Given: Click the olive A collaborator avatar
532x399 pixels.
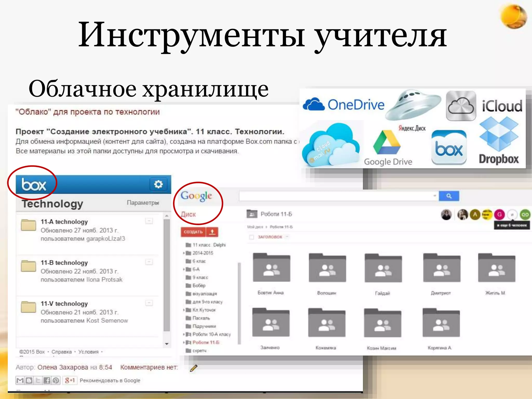Looking at the screenshot, I should coord(475,215).
